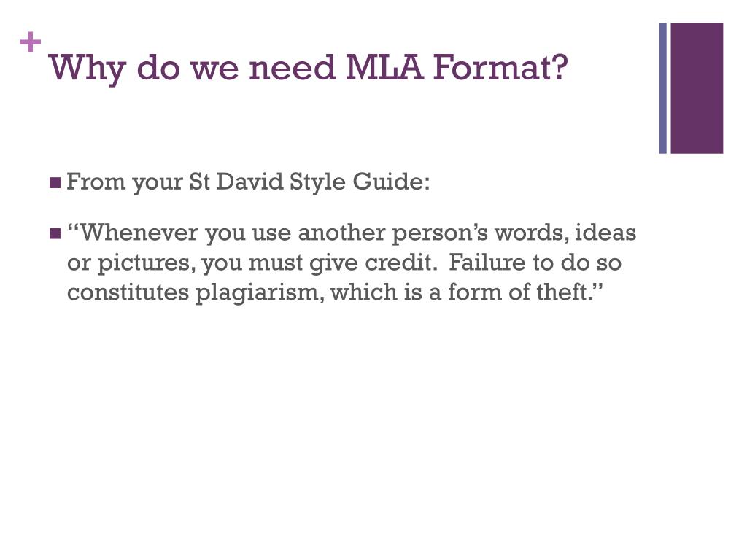747x560 pixels.
Task: Click the pink plus sign icon
Action: [x=31, y=42]
